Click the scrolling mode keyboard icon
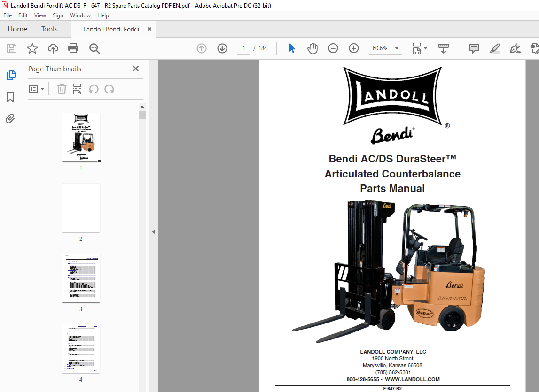The width and height of the screenshot is (539, 392). click(444, 48)
